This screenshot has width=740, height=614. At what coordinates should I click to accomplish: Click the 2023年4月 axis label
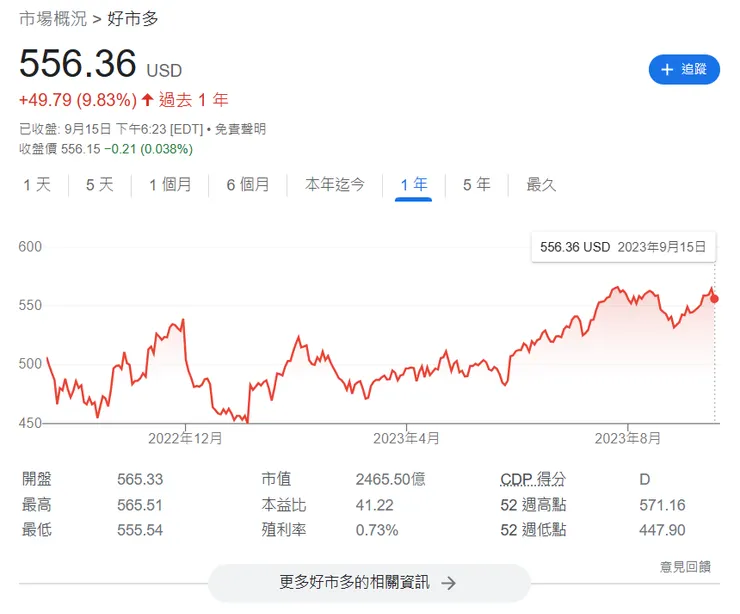(x=406, y=438)
